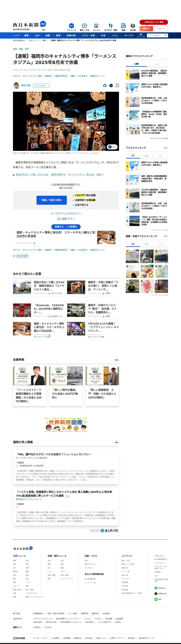
Task: Click 求人ボックス sponsor logo
Action: point(109,530)
